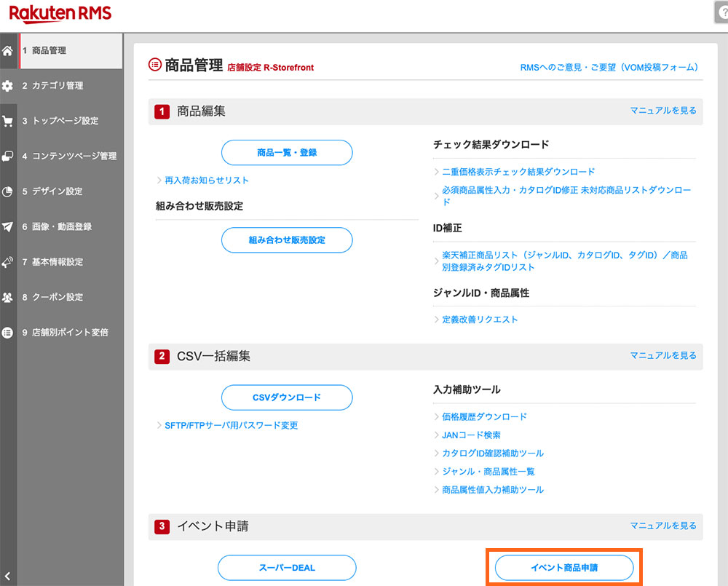The height and width of the screenshot is (586, 728).
Task: Open 二重価格表示チェック結果ダウンロード link
Action: pos(518,172)
